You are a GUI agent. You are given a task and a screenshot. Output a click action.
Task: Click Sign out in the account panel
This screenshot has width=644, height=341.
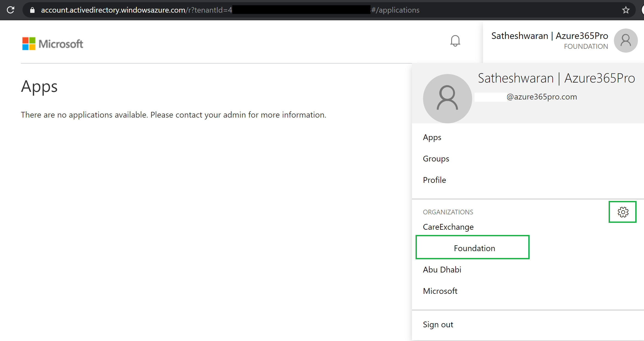[x=438, y=325]
